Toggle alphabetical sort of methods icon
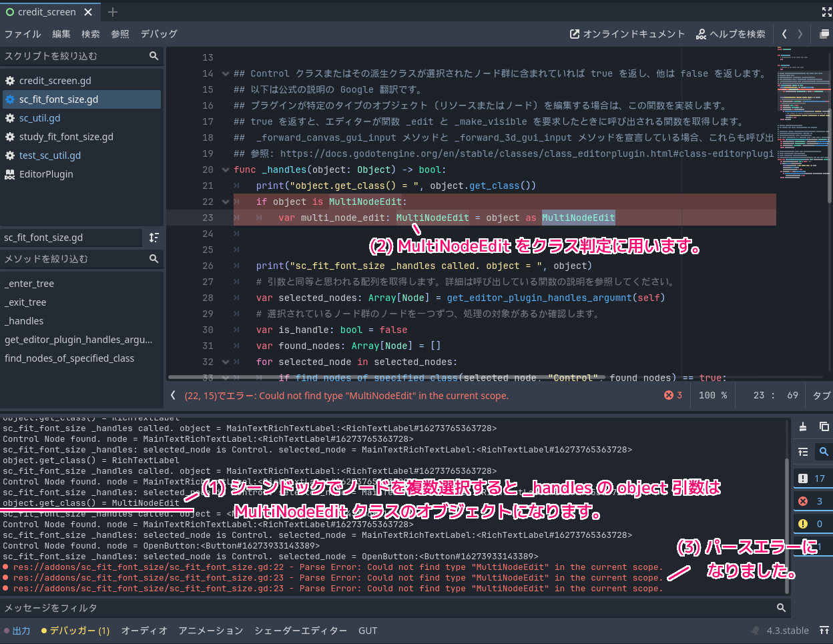Screen dimensions: 833x644 [154, 238]
